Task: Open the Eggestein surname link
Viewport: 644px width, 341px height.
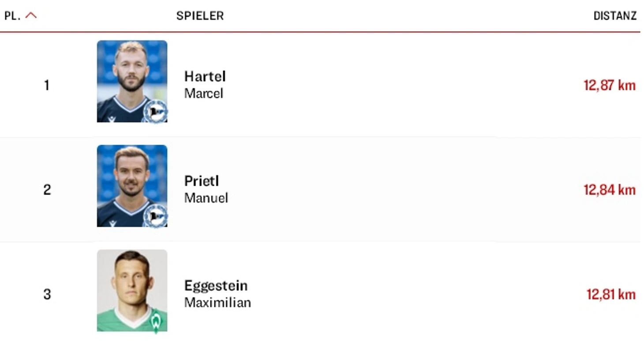Action: click(x=216, y=286)
